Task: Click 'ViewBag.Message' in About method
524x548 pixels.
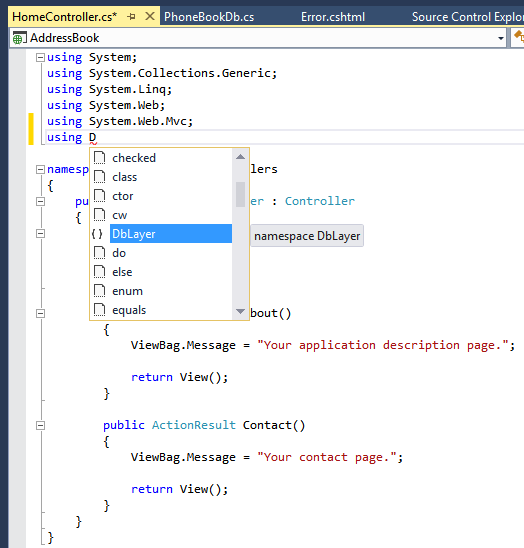Action: tap(183, 345)
